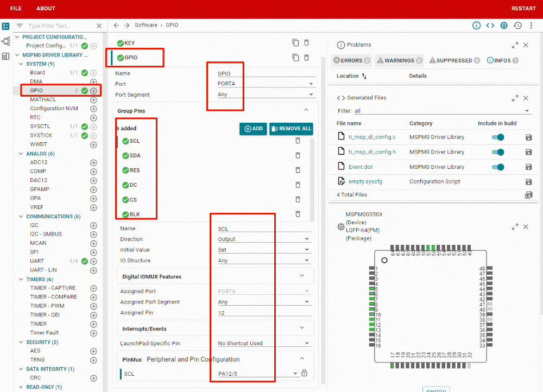Open the ABOUT menu
Viewport: 543px width, 392px height.
[46, 8]
